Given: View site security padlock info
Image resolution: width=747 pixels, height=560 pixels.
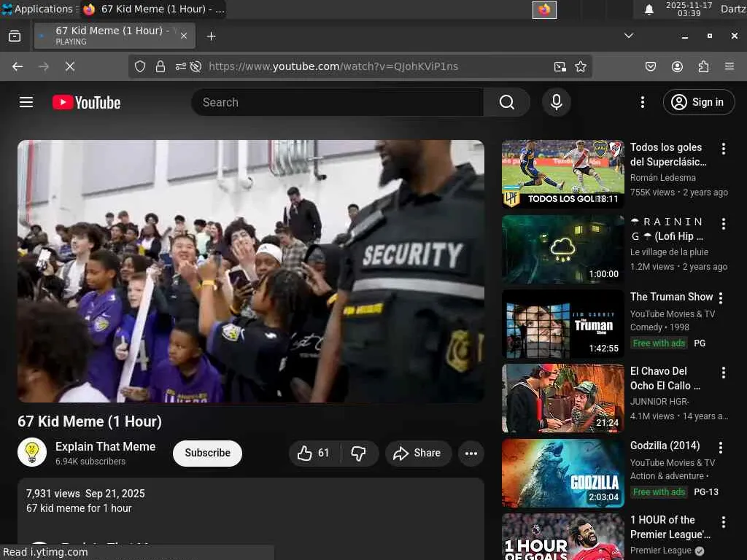Looking at the screenshot, I should [x=160, y=66].
